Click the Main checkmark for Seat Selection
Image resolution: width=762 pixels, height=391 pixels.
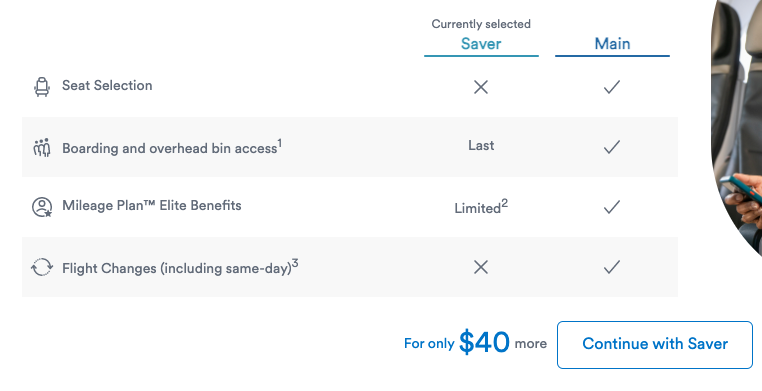612,87
